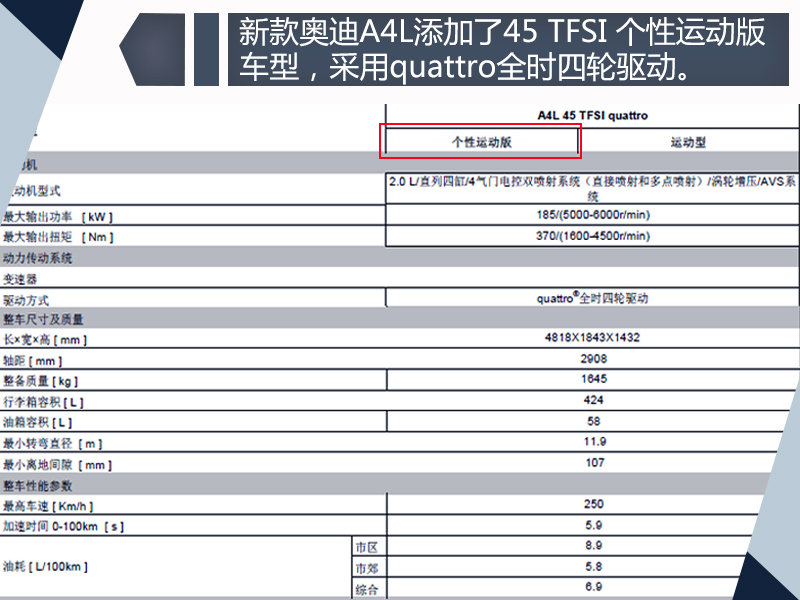Click the '驱动方式' row label

pyautogui.click(x=26, y=301)
